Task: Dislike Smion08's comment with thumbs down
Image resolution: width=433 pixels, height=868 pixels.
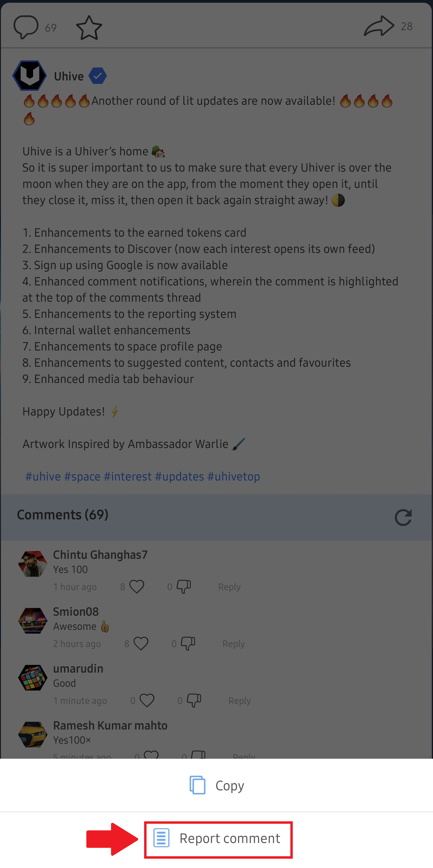Action: coord(188,644)
